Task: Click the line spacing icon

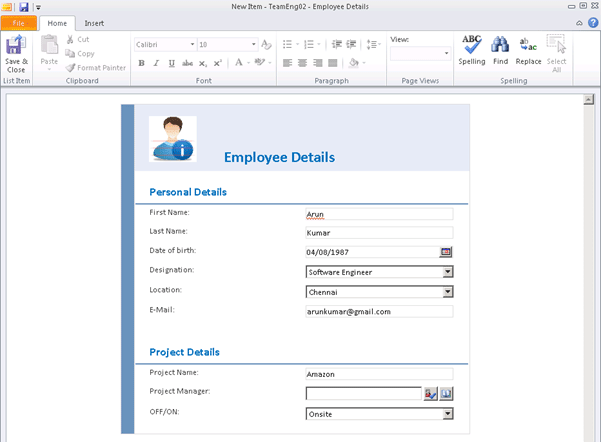Action: [x=371, y=44]
